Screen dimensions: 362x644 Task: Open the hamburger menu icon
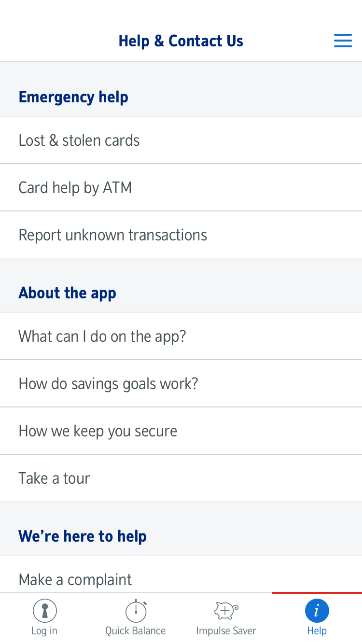click(x=343, y=41)
